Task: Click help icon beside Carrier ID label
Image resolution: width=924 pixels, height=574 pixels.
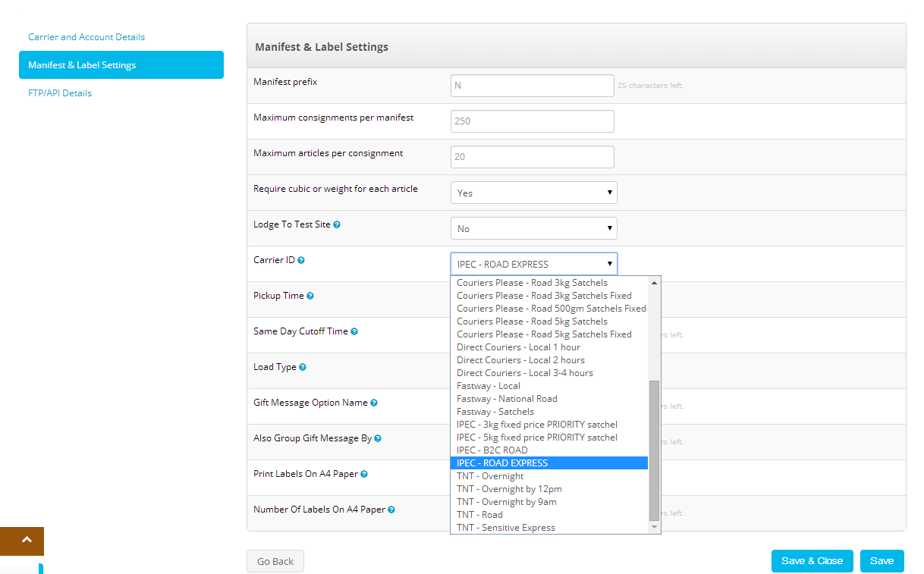Action: (301, 261)
